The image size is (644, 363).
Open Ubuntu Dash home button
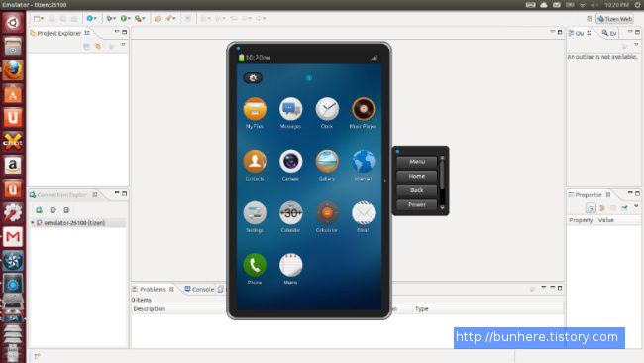[13, 22]
